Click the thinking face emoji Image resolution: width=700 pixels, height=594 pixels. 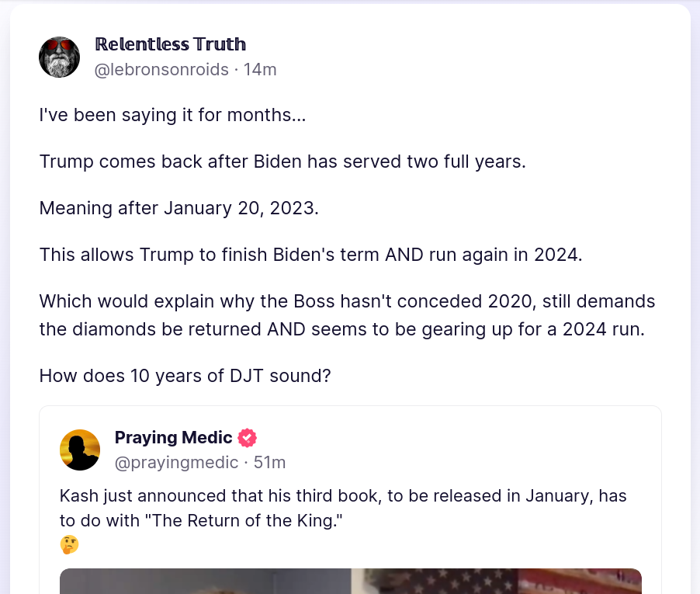pos(69,545)
